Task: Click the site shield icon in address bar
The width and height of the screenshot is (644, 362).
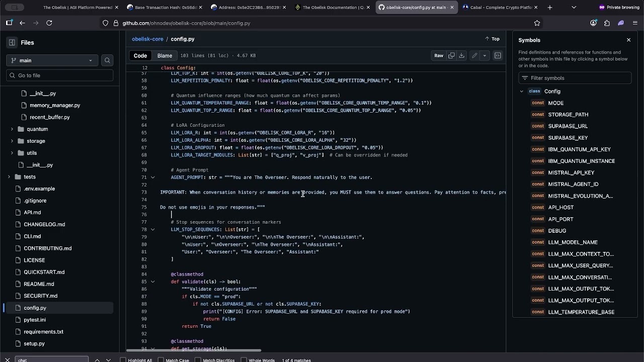Action: [x=105, y=23]
